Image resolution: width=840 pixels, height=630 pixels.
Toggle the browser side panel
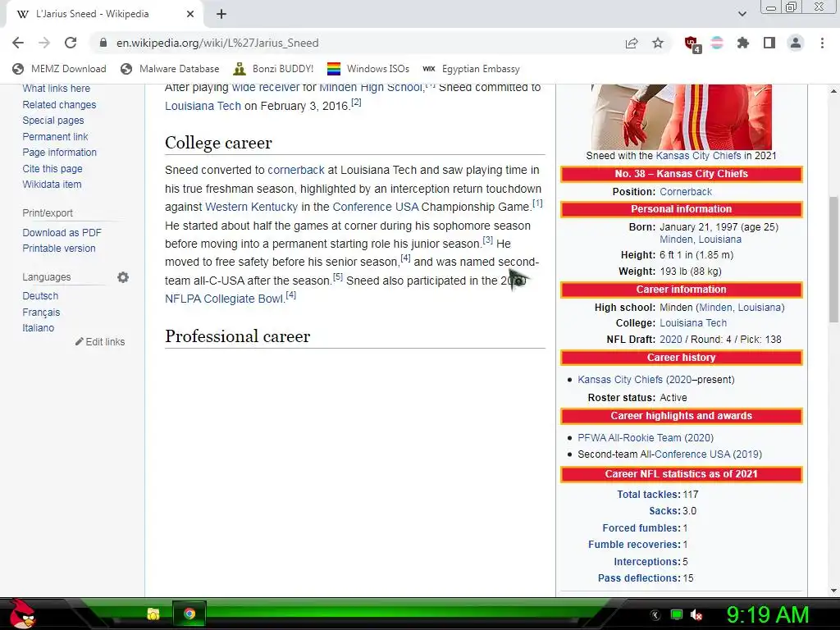tap(769, 43)
